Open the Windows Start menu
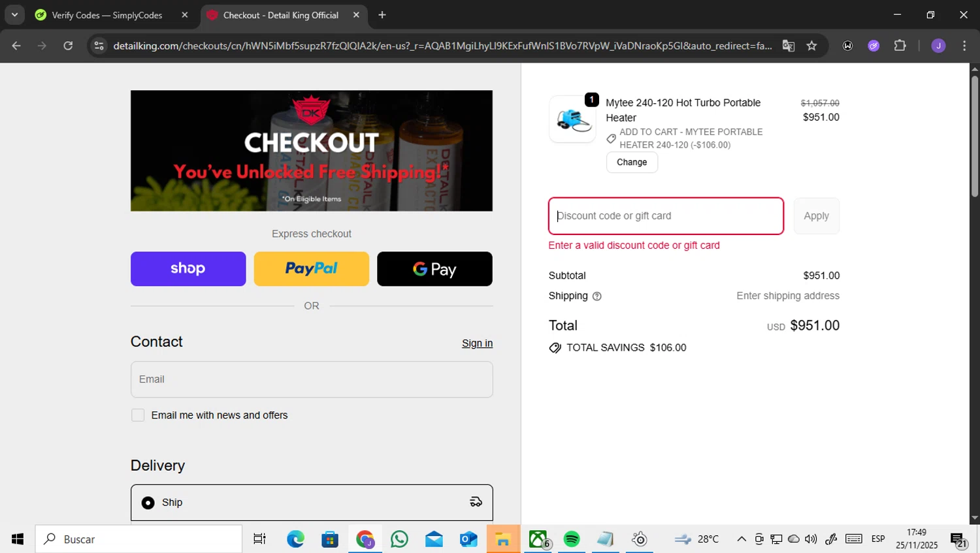 18,539
